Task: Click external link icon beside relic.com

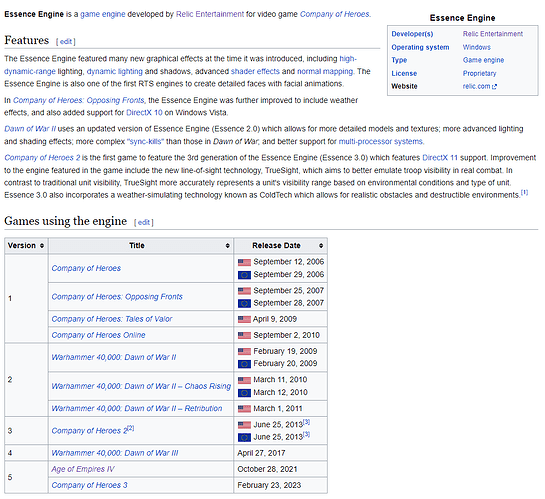Action: 495,87
